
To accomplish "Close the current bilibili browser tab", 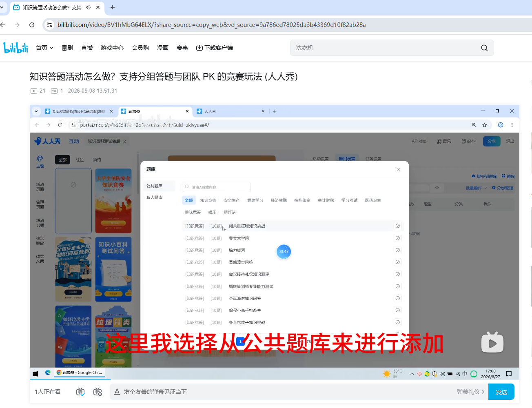I will point(98,7).
